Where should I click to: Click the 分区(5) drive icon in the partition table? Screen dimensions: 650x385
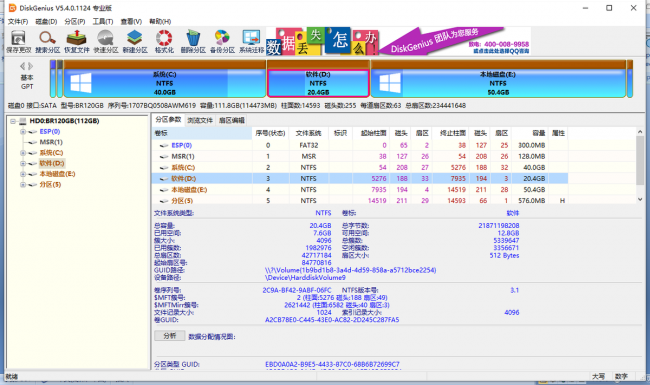coord(164,201)
